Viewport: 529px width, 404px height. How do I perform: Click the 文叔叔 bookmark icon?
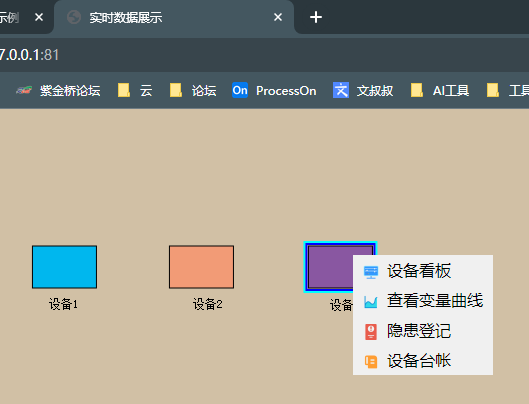point(341,90)
